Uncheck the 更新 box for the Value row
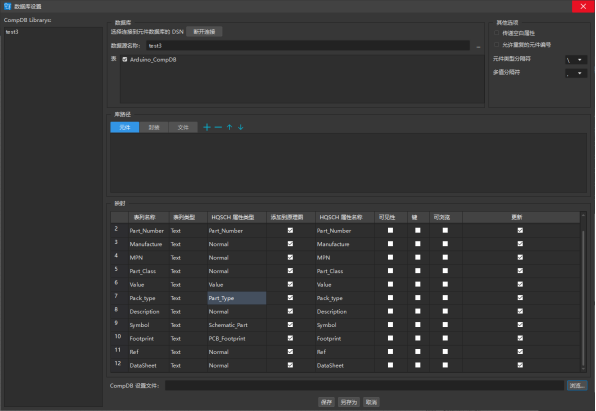 click(x=520, y=284)
